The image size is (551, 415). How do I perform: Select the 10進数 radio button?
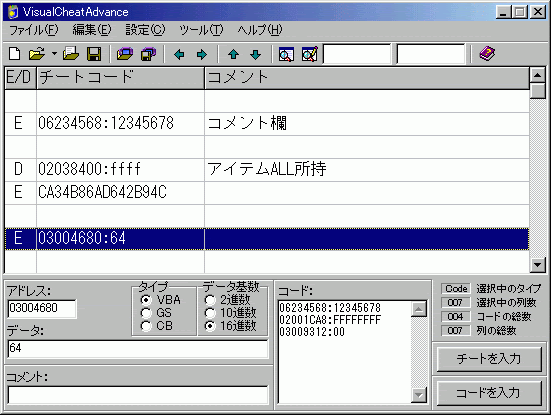[x=210, y=313]
